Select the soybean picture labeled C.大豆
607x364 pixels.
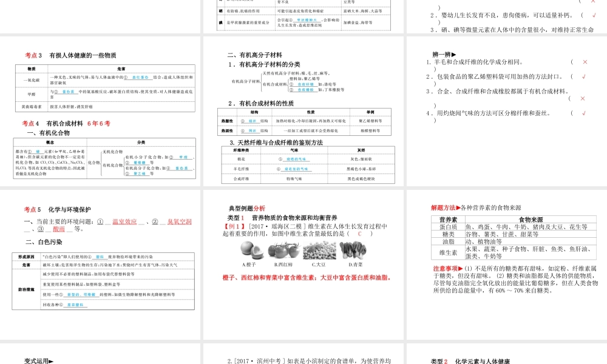click(x=320, y=251)
